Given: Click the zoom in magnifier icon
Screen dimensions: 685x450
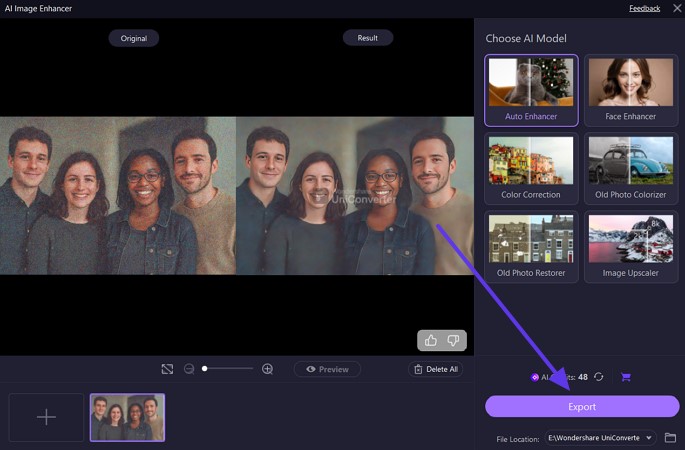Looking at the screenshot, I should 267,369.
